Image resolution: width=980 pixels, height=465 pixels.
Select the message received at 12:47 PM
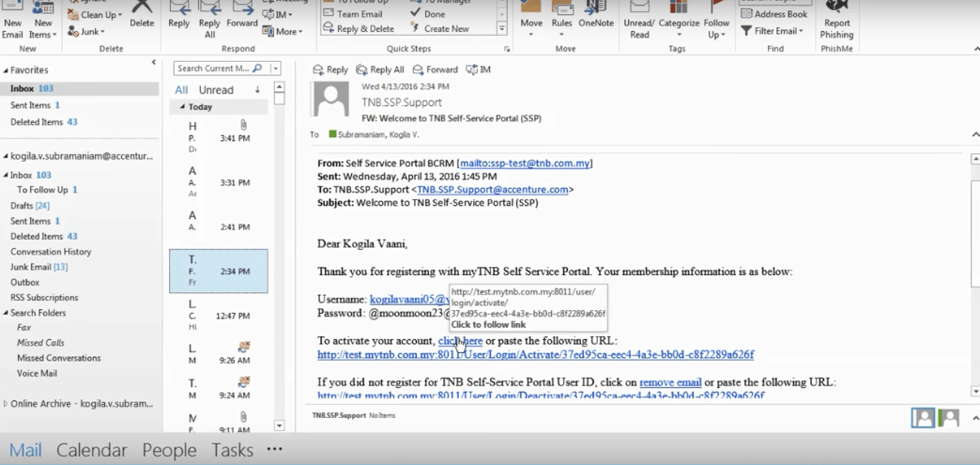[218, 316]
